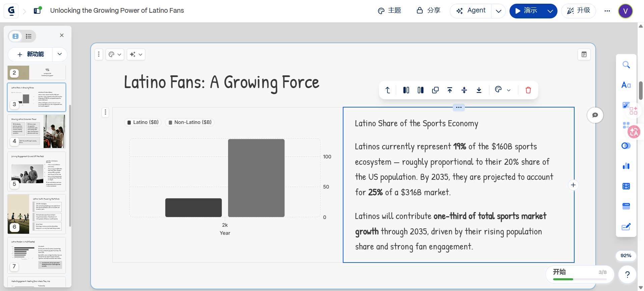Choose the left-filled column layout icon

(x=406, y=90)
